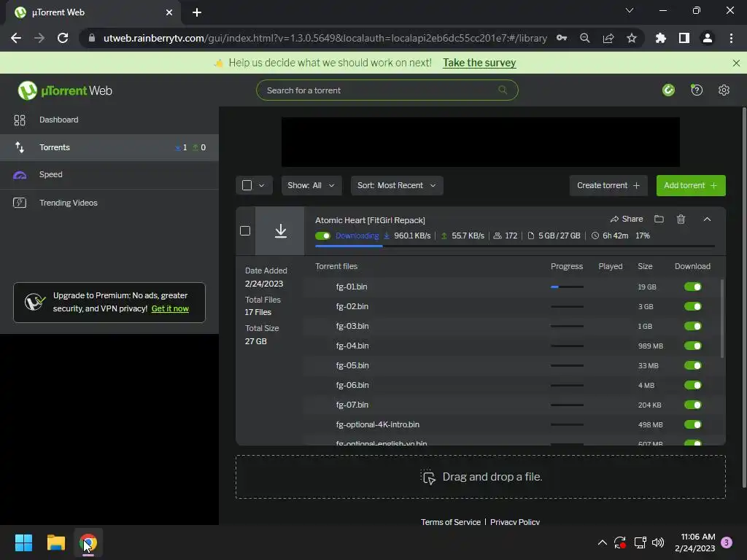The width and height of the screenshot is (747, 560).
Task: Click the Chrome taskbar icon
Action: (88, 542)
